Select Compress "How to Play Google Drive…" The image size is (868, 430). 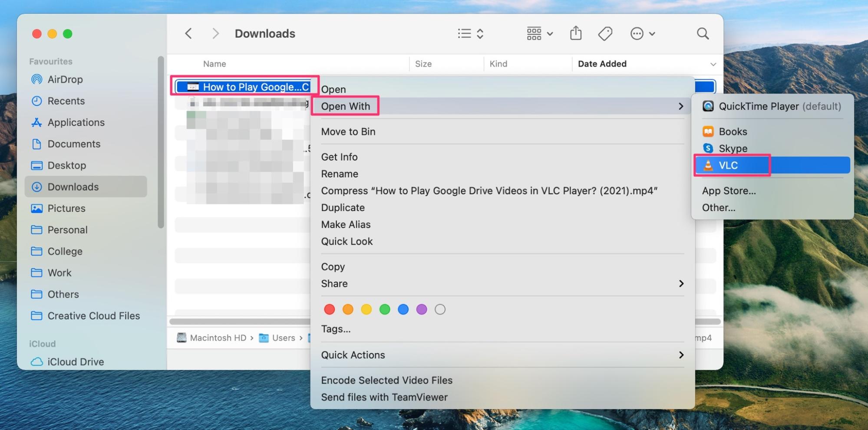[x=502, y=190]
